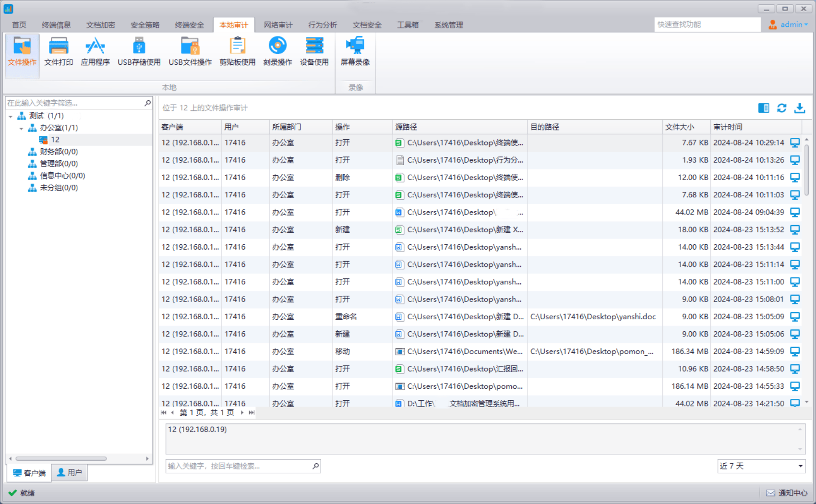Click the application logo icon in title bar

(x=8, y=9)
